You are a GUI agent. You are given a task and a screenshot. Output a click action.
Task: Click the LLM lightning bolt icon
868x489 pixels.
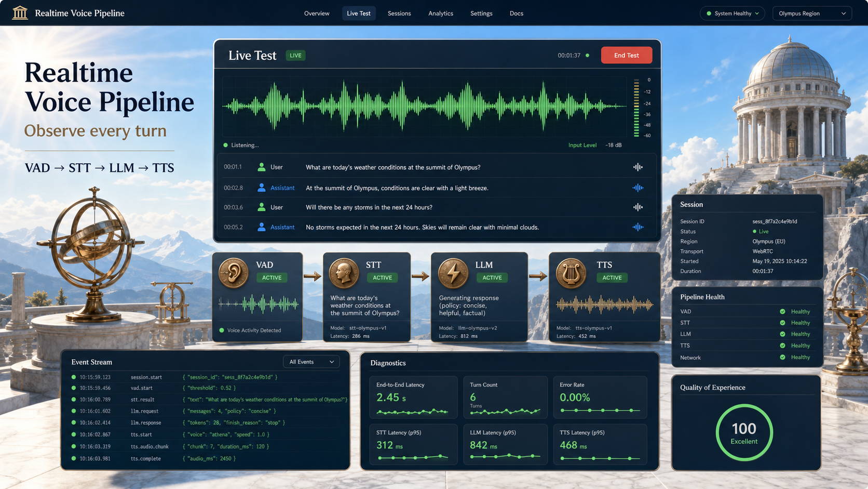pos(453,273)
